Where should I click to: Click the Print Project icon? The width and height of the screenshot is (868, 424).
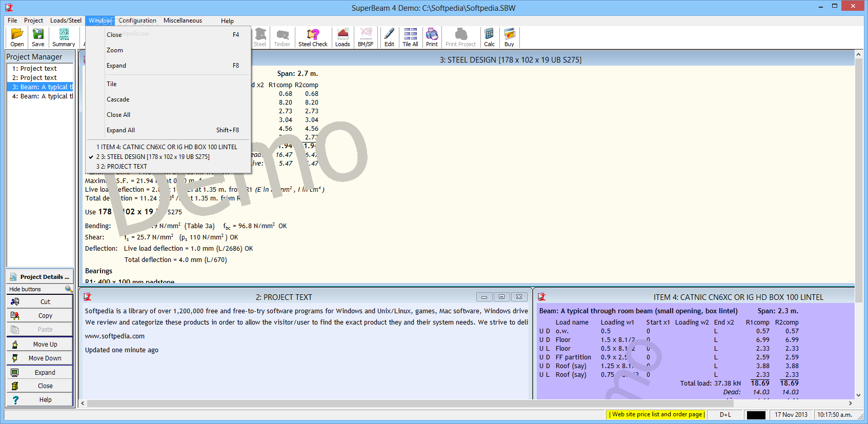click(x=460, y=37)
